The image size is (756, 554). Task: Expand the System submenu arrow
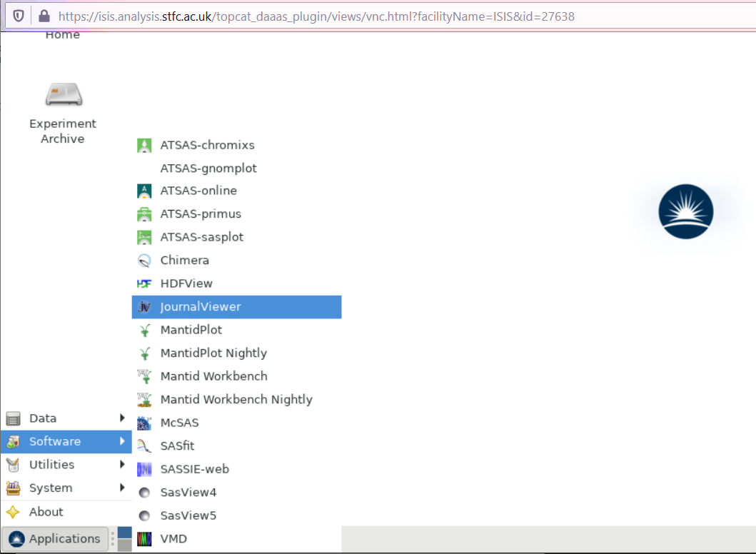click(x=123, y=488)
